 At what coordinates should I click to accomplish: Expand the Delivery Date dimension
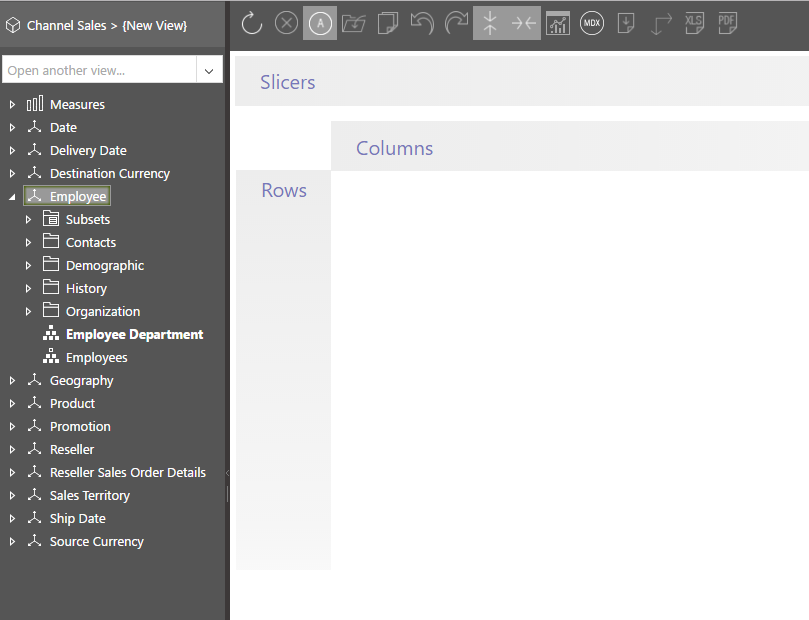12,151
